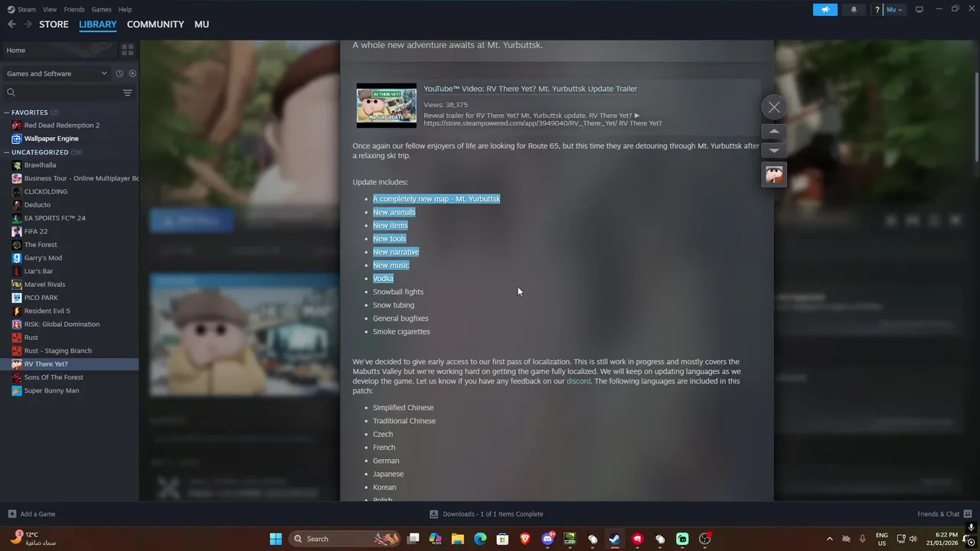Open the STORE tab
The width and height of the screenshot is (980, 551).
pyautogui.click(x=54, y=24)
